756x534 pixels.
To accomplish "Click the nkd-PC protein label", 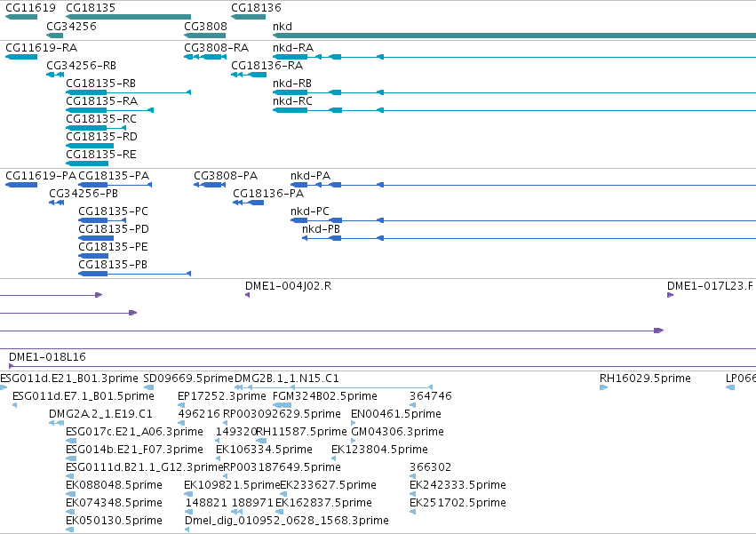I will pyautogui.click(x=310, y=211).
